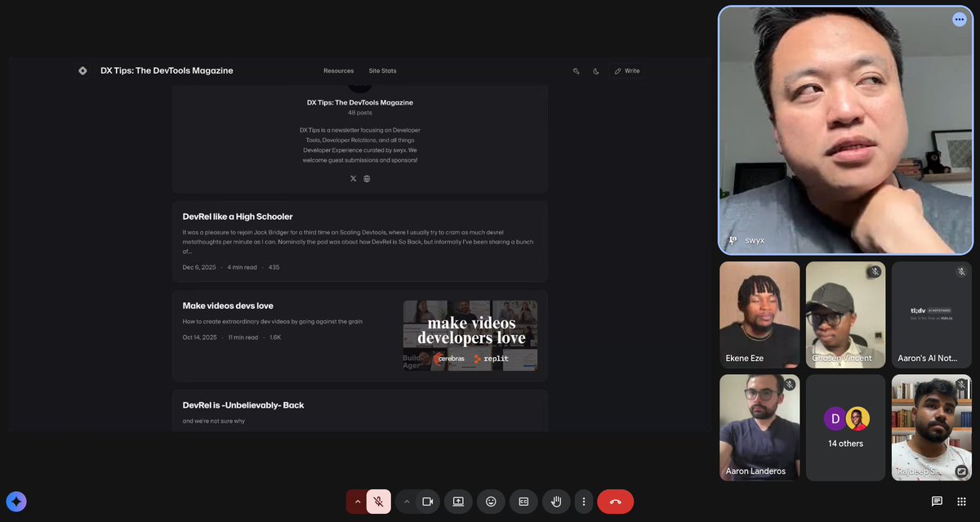Click the profile card title DX Tips: The DevTools Magazine

tap(360, 103)
